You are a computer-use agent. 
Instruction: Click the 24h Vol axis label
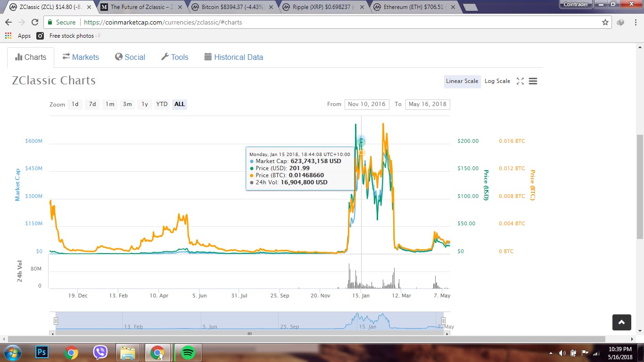pos(20,271)
